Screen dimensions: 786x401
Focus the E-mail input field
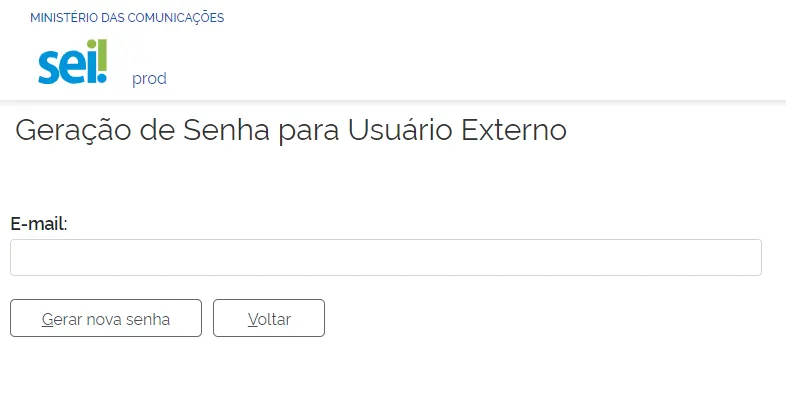pyautogui.click(x=385, y=257)
